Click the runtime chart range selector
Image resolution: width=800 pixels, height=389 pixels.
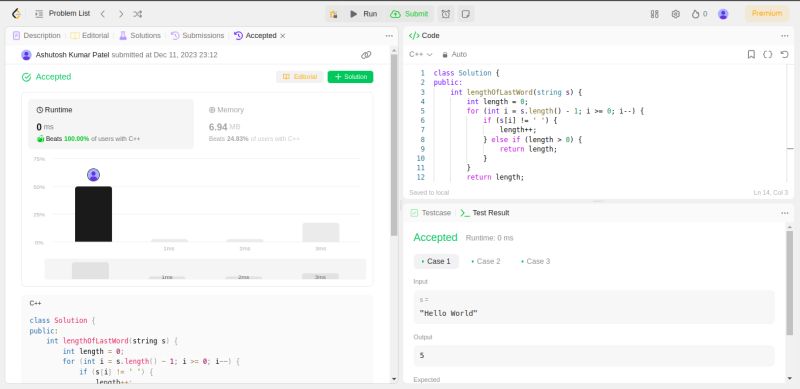205,269
